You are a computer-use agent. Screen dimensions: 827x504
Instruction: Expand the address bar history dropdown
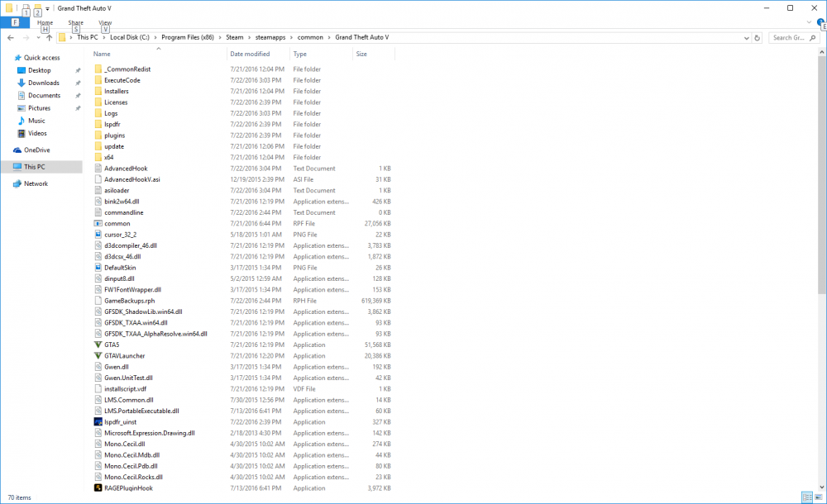(x=746, y=38)
